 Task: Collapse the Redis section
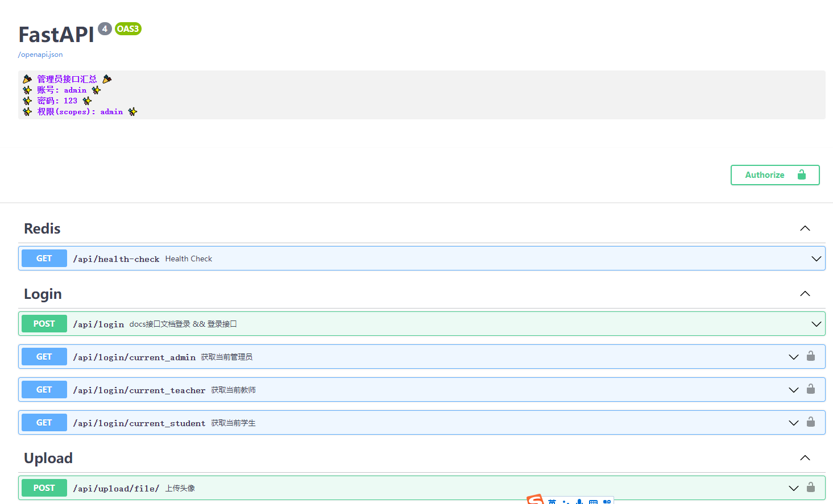(x=805, y=228)
